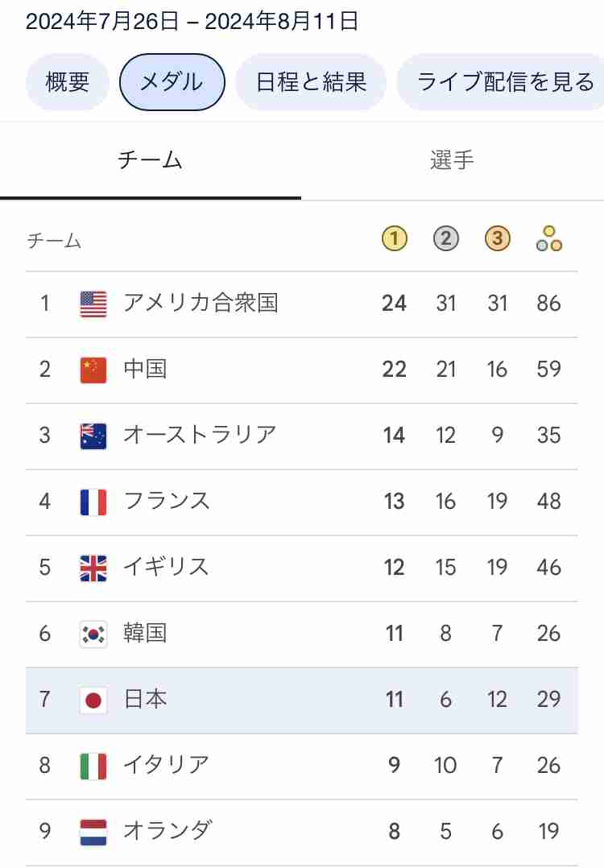This screenshot has width=604, height=868.
Task: Click the Netherlands flag icon
Action: (x=93, y=832)
